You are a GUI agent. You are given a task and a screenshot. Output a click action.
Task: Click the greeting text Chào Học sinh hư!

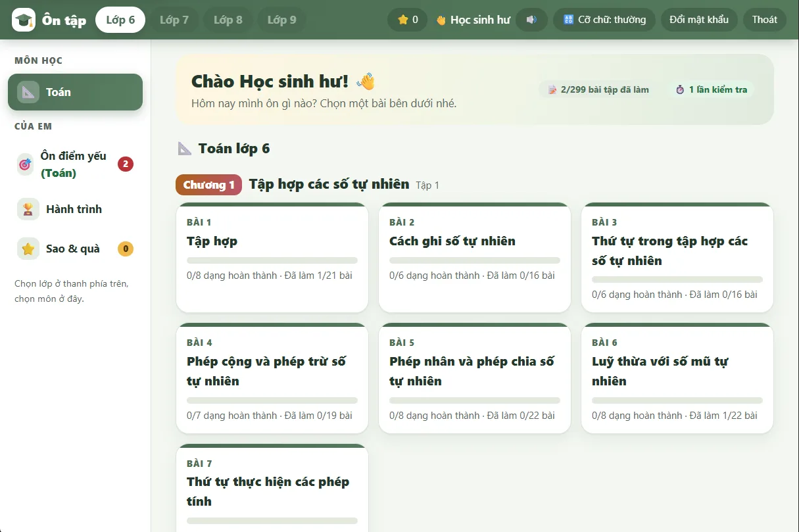pyautogui.click(x=270, y=82)
